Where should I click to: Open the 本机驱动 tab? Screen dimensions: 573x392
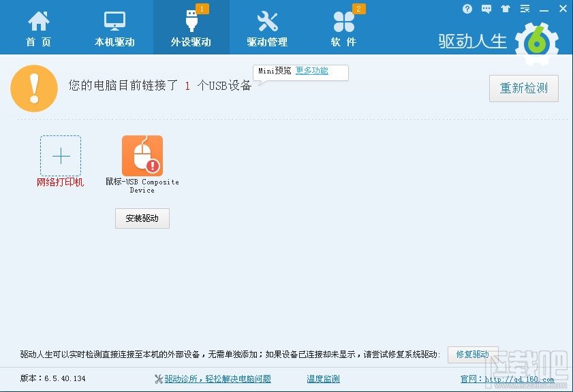point(114,27)
